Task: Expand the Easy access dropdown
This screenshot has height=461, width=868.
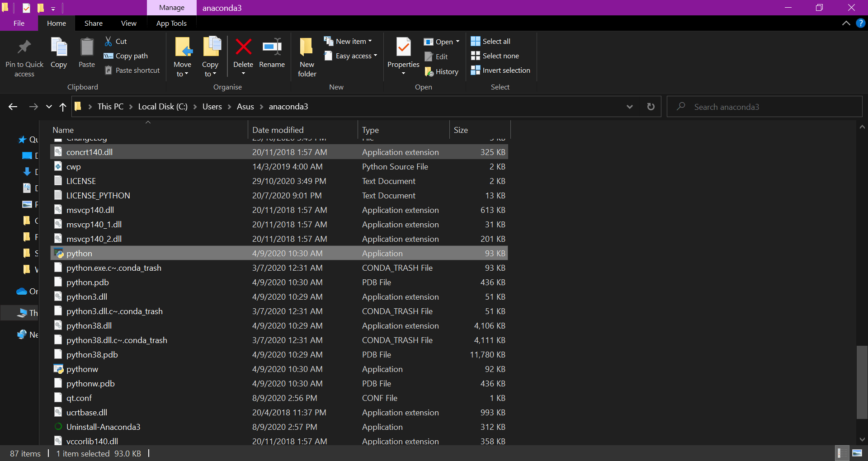Action: click(x=375, y=56)
